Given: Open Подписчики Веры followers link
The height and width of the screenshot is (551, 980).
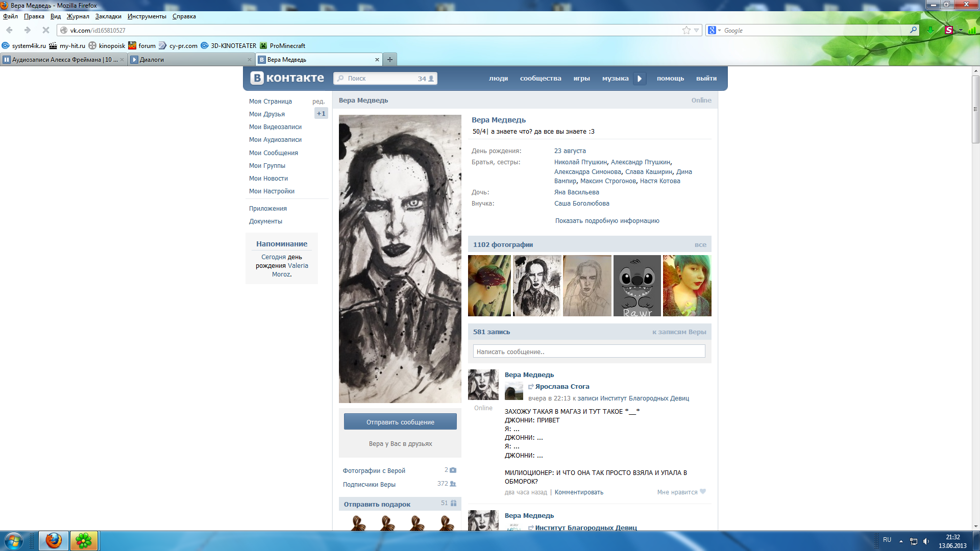Looking at the screenshot, I should coord(369,485).
